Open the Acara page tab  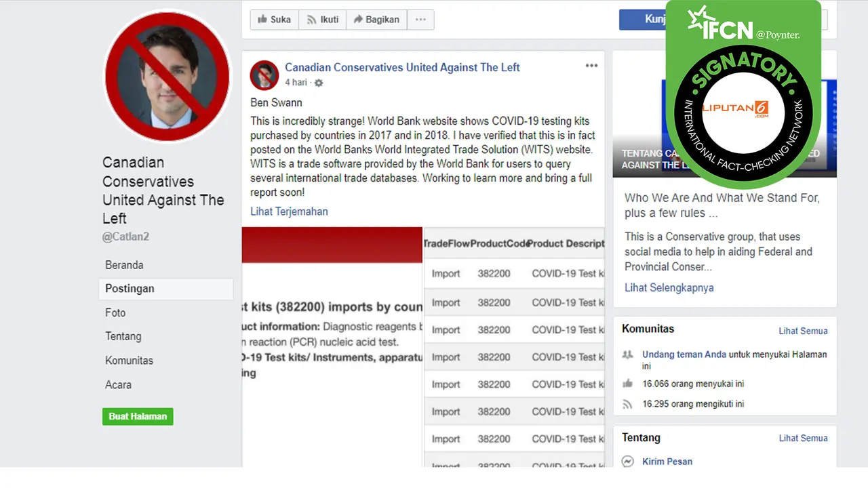click(118, 384)
